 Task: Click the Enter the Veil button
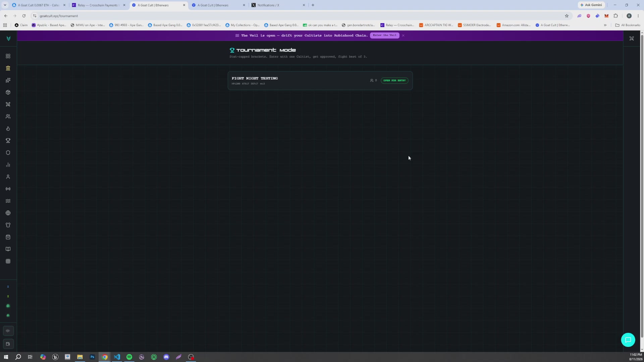point(384,35)
